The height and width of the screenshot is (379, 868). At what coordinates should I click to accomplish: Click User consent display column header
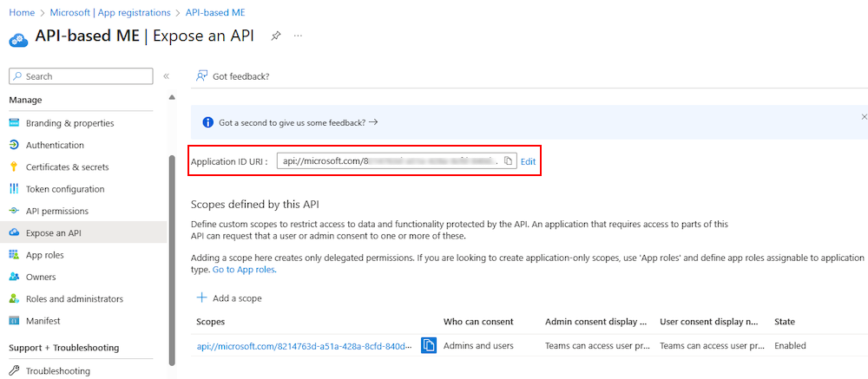tap(710, 322)
